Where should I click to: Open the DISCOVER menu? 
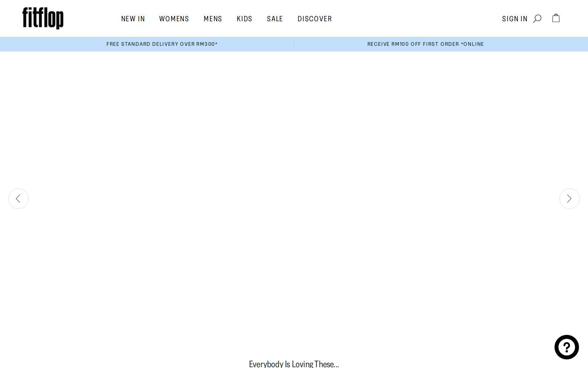point(315,19)
